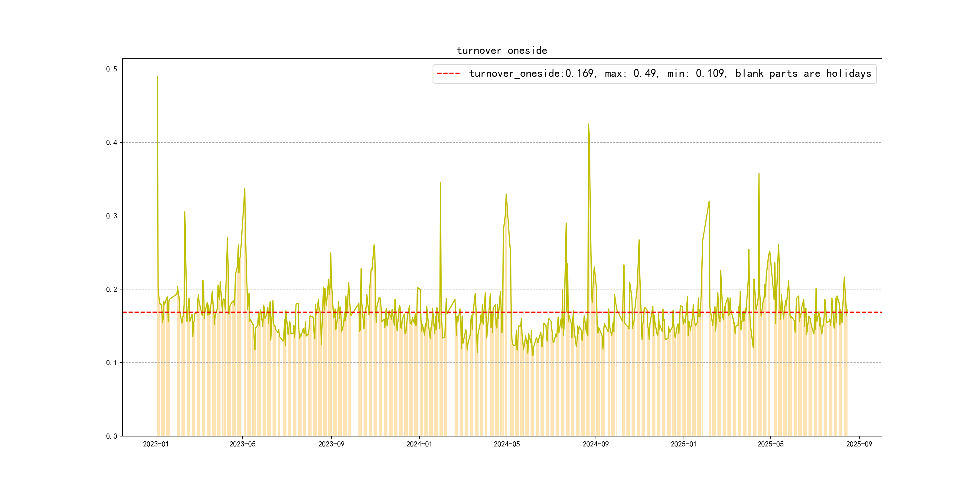Screen dimensions: 980x490
Task: Click the 2024-01 x-axis label
Action: tap(419, 444)
